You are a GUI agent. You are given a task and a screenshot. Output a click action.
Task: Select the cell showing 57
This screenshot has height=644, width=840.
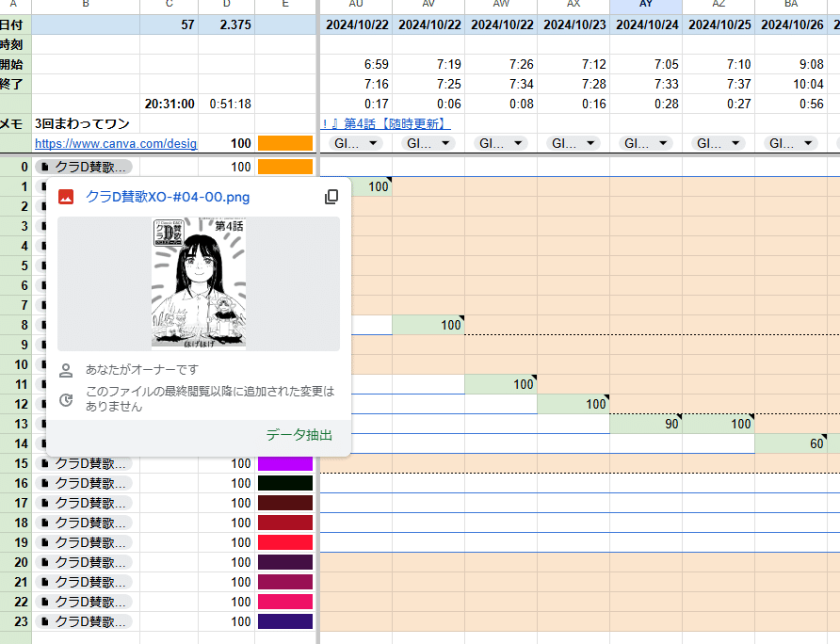170,24
